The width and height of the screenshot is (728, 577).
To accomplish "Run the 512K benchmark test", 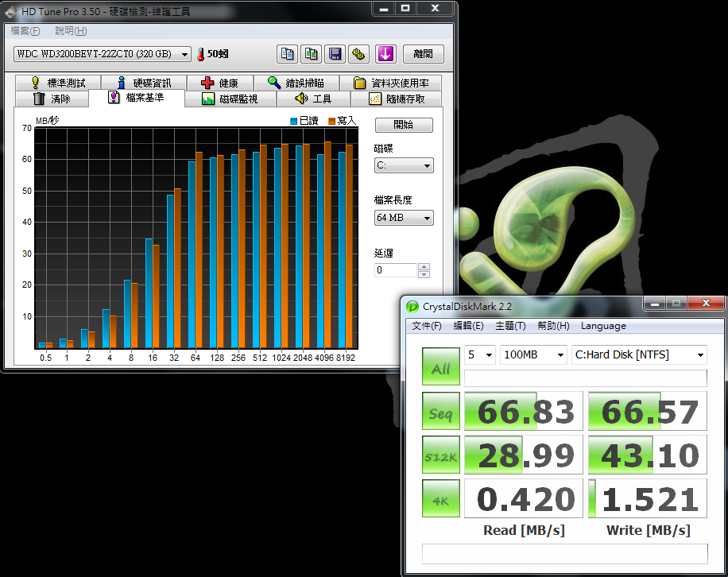I will tap(441, 455).
